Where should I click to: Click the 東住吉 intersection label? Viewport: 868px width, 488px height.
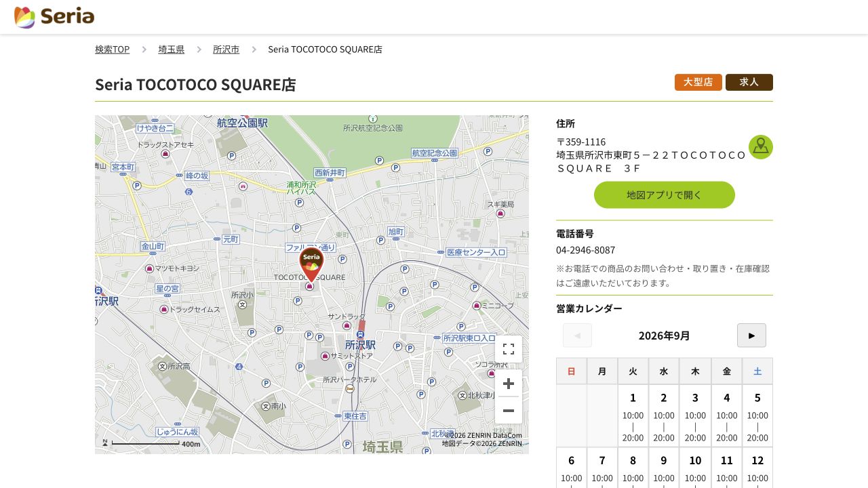355,415
